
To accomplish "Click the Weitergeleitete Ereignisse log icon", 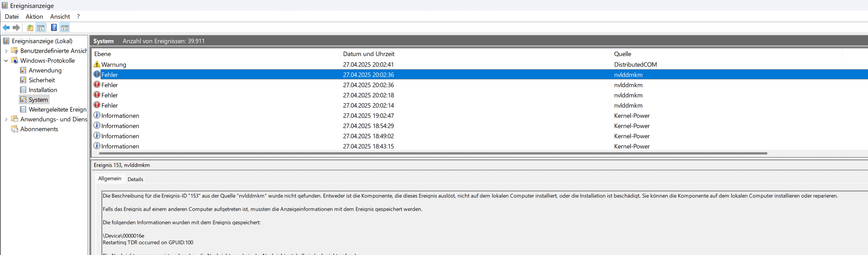I will click(23, 109).
